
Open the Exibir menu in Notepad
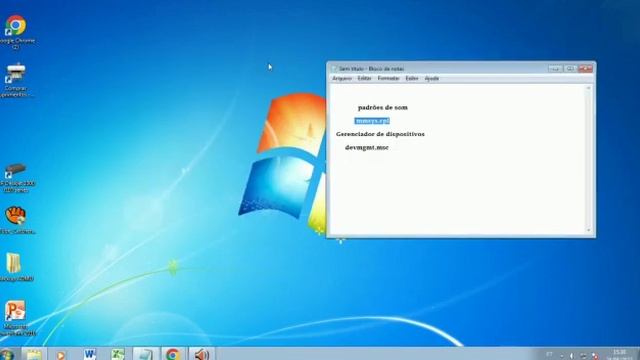tap(411, 78)
